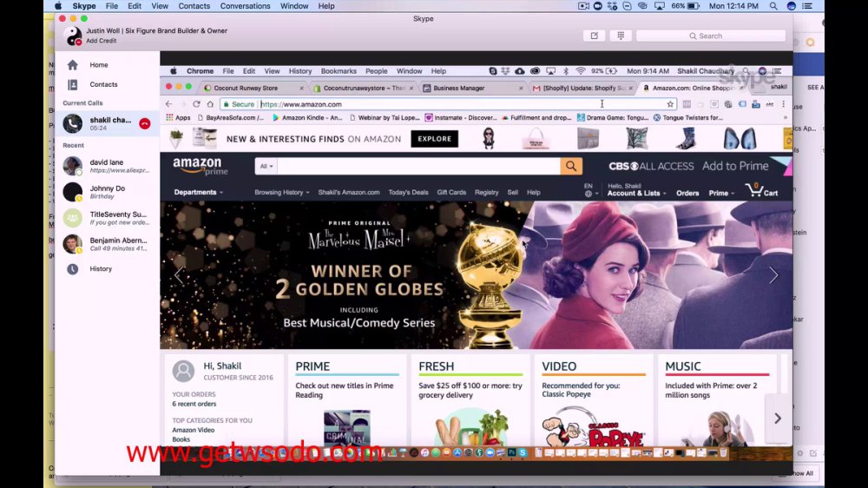Switch to the Business Manager tab
This screenshot has height=488, width=868.
459,88
